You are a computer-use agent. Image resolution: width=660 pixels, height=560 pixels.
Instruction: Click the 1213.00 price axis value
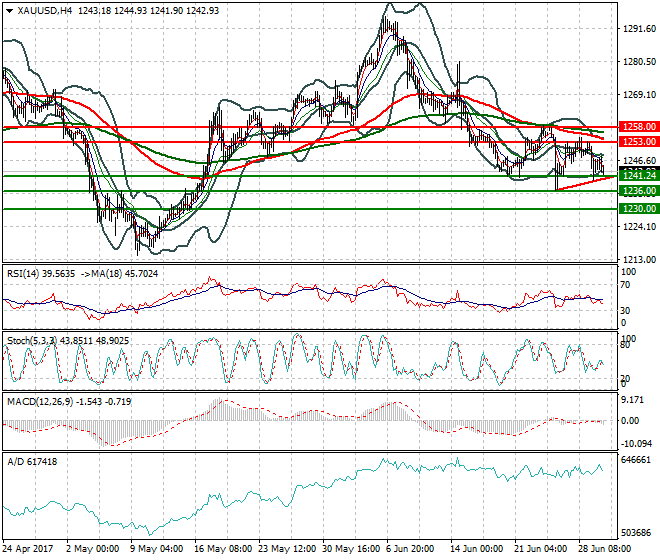[637, 259]
